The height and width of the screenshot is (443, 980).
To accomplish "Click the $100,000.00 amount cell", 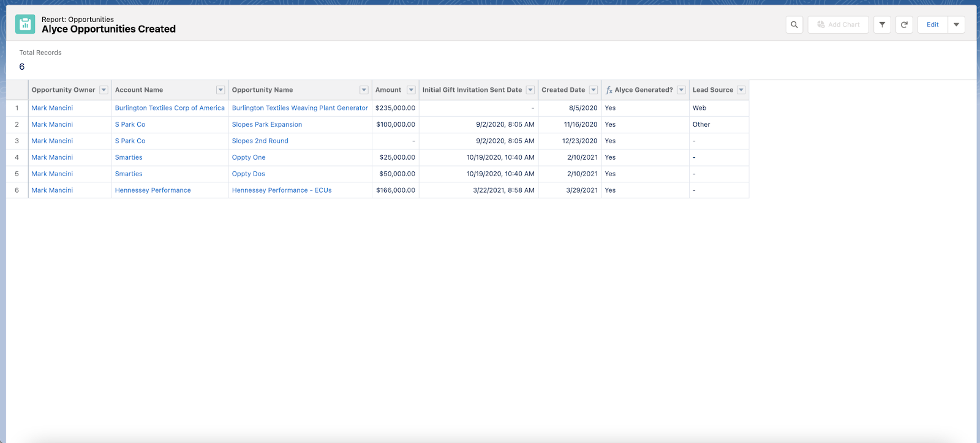I will [396, 124].
